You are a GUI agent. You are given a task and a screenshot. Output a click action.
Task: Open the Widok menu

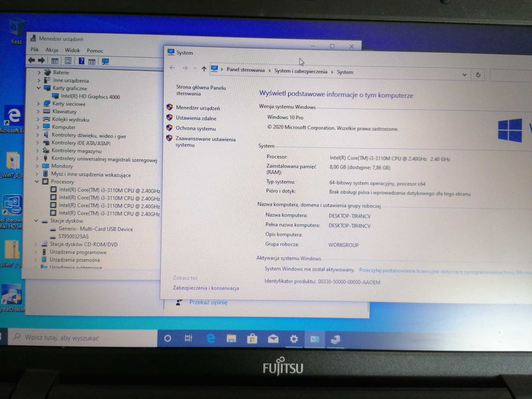(x=72, y=50)
